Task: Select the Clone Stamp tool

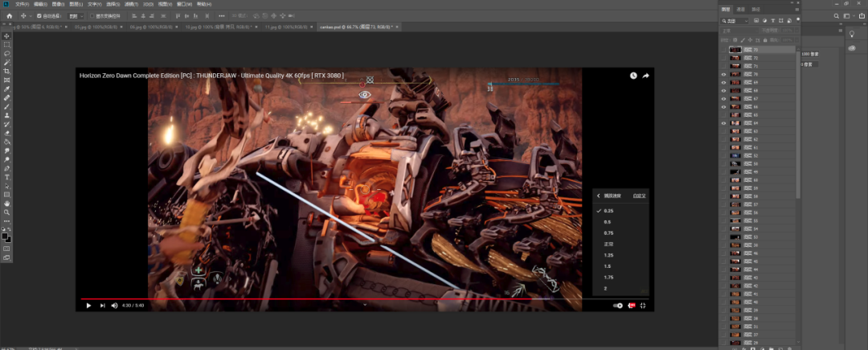Action: (x=6, y=115)
